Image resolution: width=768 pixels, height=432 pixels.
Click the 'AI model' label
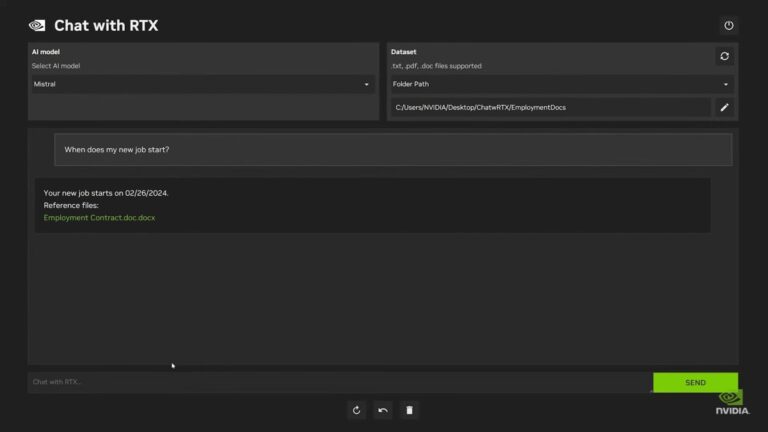tap(46, 52)
